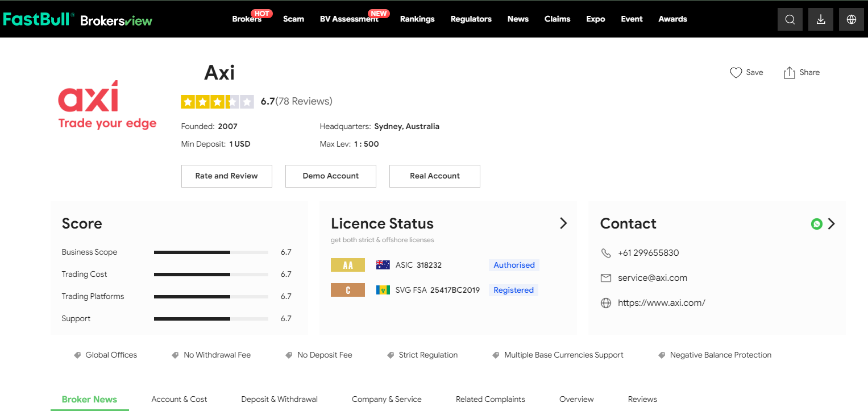
Task: Switch to the Account & Cost tab
Action: pos(179,399)
